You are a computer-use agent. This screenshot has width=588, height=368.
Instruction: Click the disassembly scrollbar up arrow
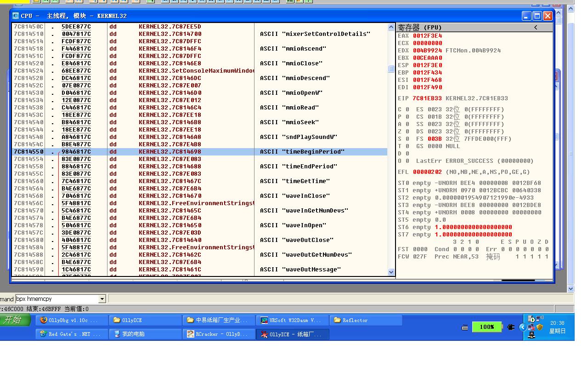pyautogui.click(x=391, y=27)
